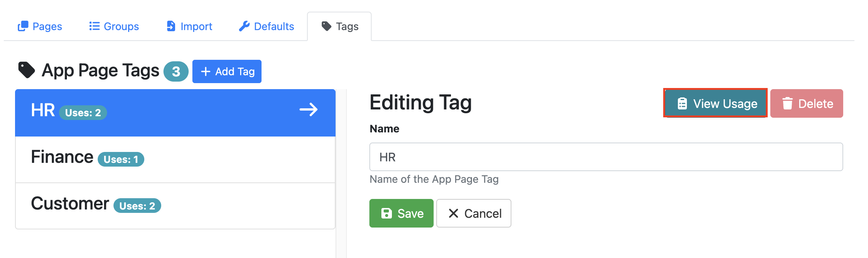Add a new tag with Add Tag
This screenshot has height=258, width=868.
pyautogui.click(x=227, y=71)
